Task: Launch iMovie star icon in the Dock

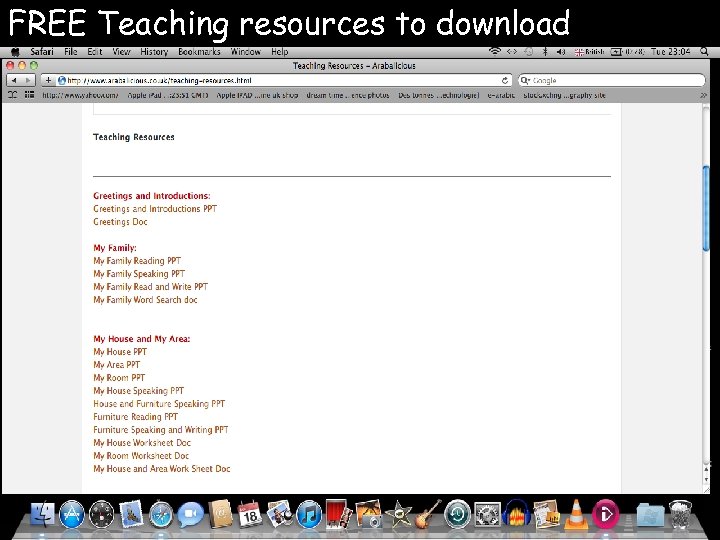Action: pos(398,514)
